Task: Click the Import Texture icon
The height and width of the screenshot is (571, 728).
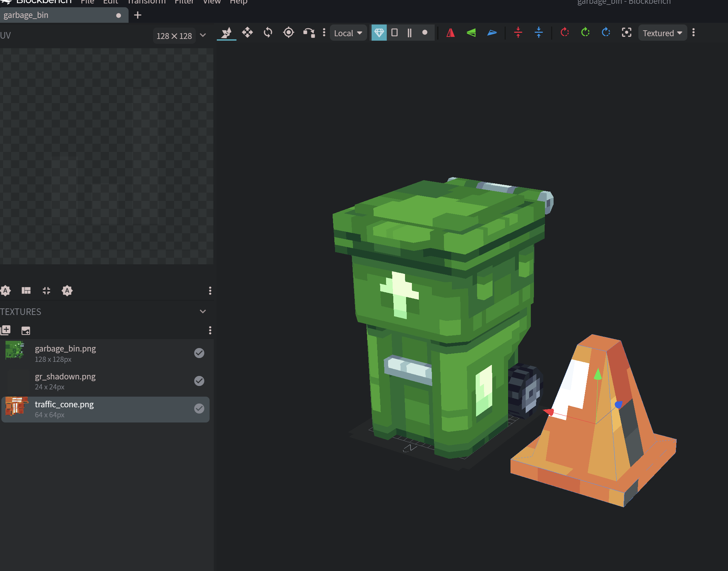Action: pos(26,330)
